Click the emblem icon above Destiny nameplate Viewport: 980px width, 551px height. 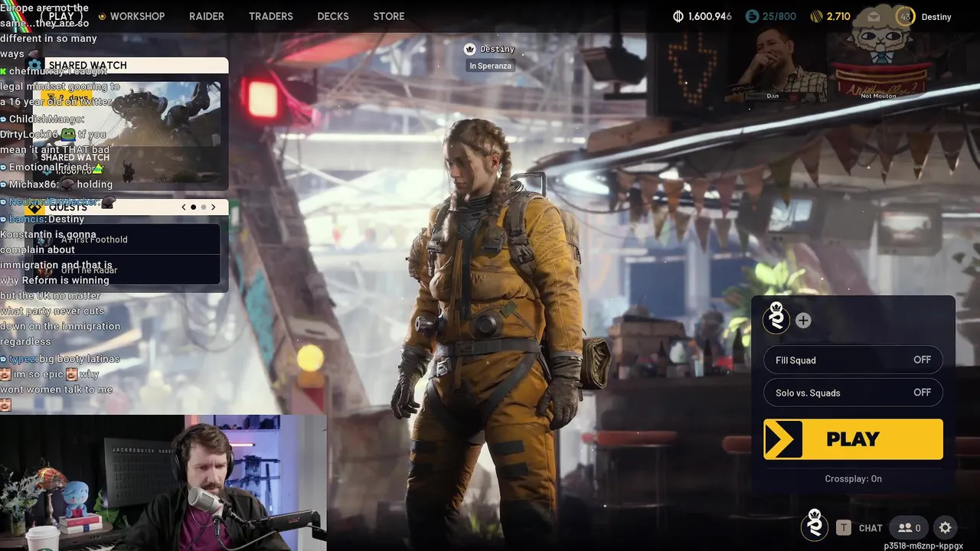pyautogui.click(x=470, y=49)
